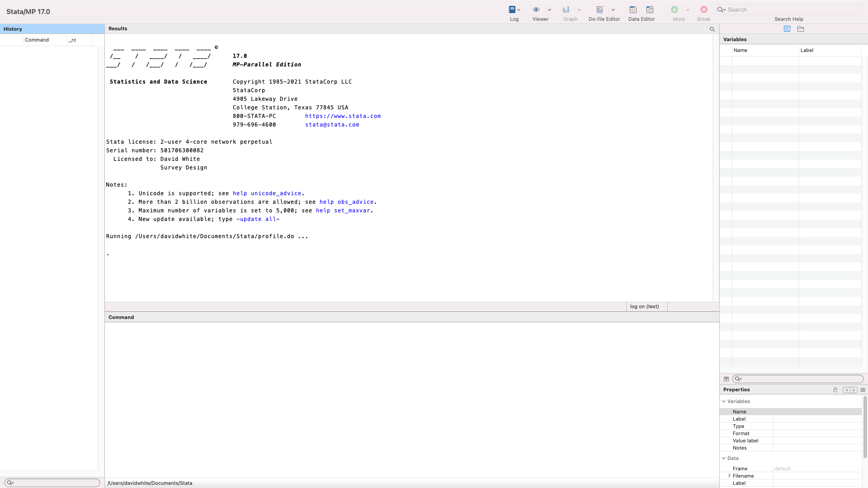Click the History panel header
Viewport: 868px width, 488px height.
click(52, 29)
